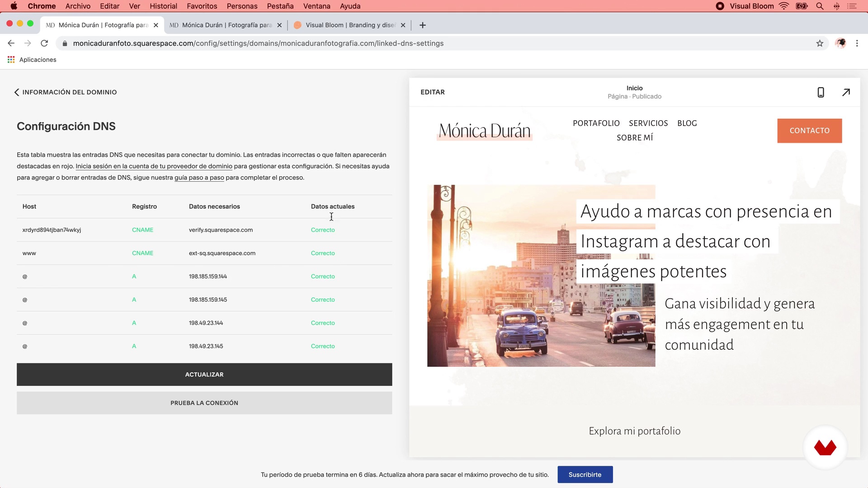Click the Havana street hero image
The image size is (868, 488).
(541, 276)
